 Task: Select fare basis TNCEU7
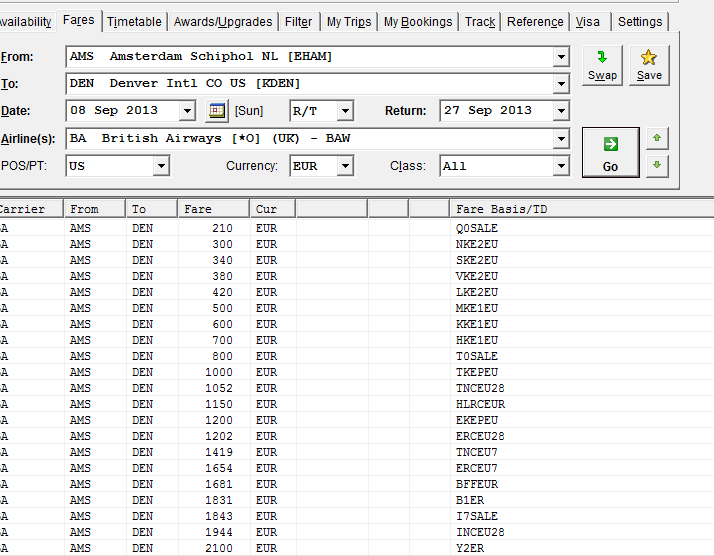(476, 452)
